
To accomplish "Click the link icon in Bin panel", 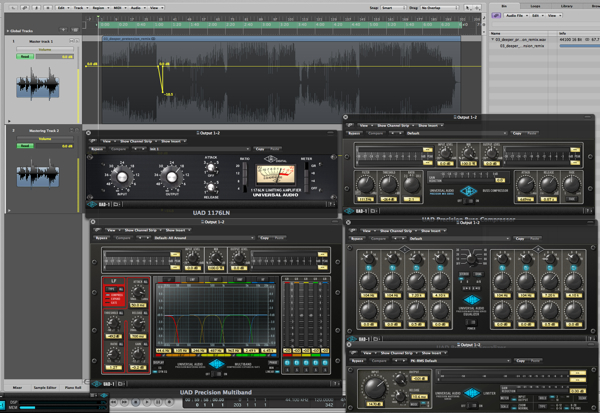I will pos(496,16).
